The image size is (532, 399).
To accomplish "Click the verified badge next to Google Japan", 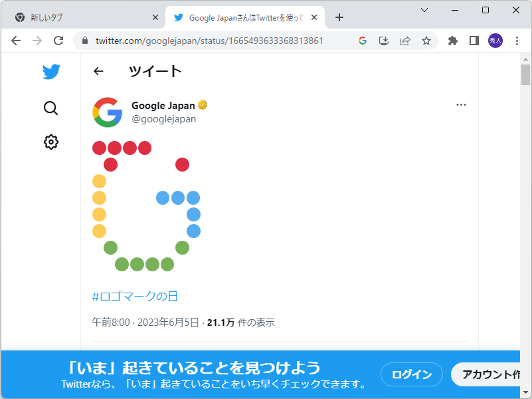I will coord(202,105).
